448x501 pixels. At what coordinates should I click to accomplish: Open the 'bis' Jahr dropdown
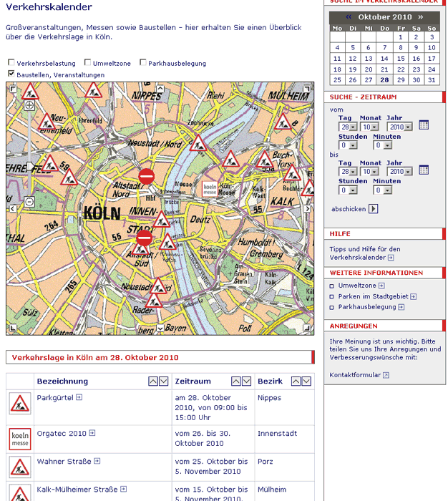(x=399, y=172)
